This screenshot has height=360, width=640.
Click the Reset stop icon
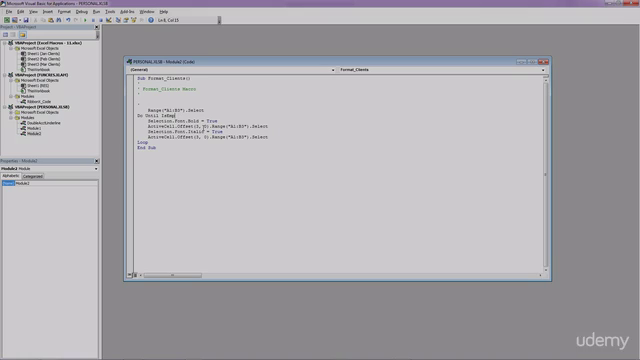[x=101, y=20]
